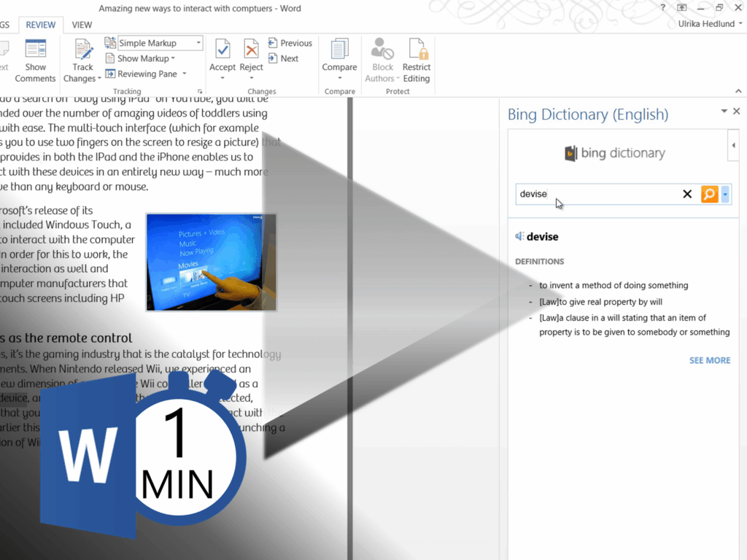Click the Show Comments button
747x560 pixels.
[35, 61]
